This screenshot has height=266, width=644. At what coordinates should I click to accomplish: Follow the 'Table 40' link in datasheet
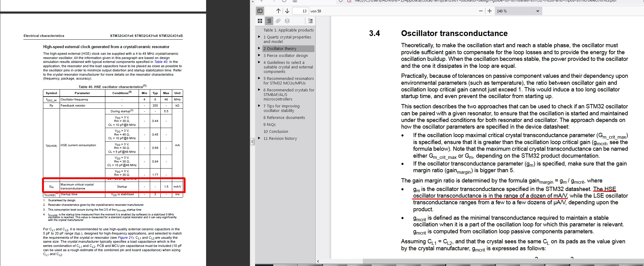161,62
